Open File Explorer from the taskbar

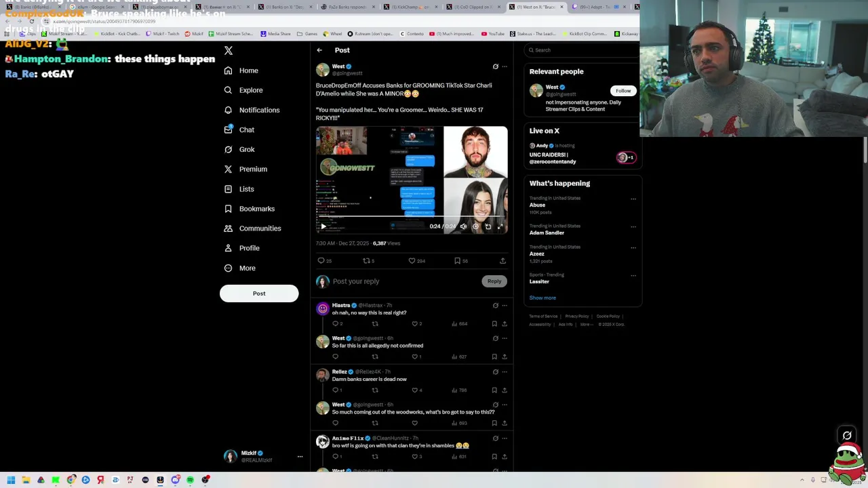[26, 480]
